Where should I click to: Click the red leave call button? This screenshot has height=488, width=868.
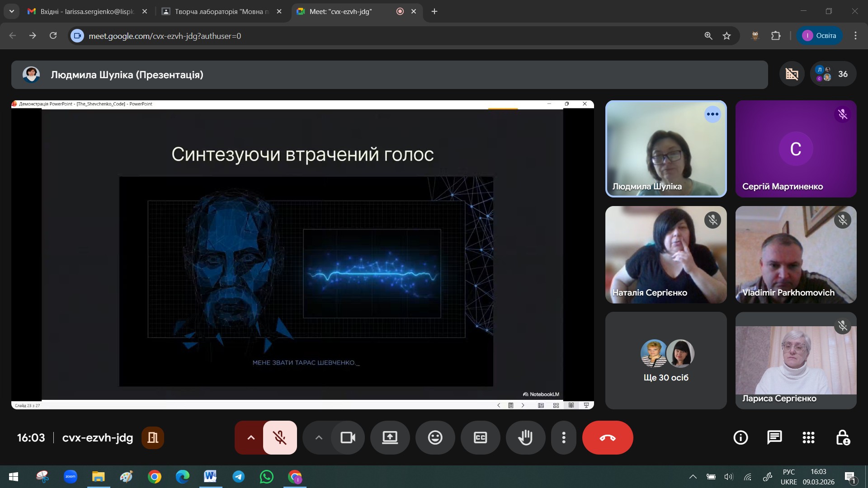pos(607,437)
